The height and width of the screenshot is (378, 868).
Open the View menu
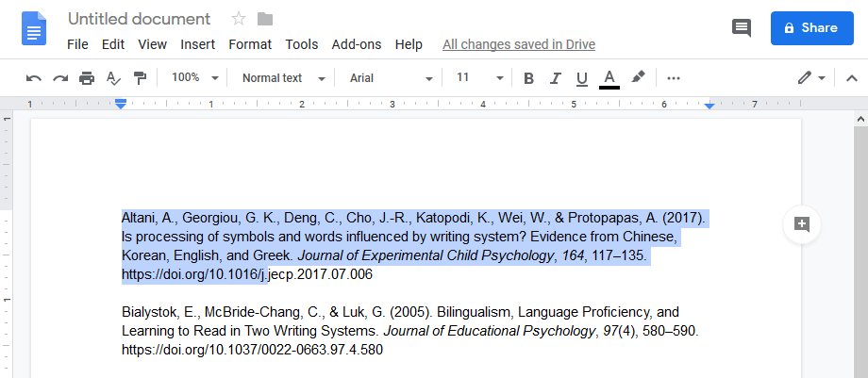(152, 45)
